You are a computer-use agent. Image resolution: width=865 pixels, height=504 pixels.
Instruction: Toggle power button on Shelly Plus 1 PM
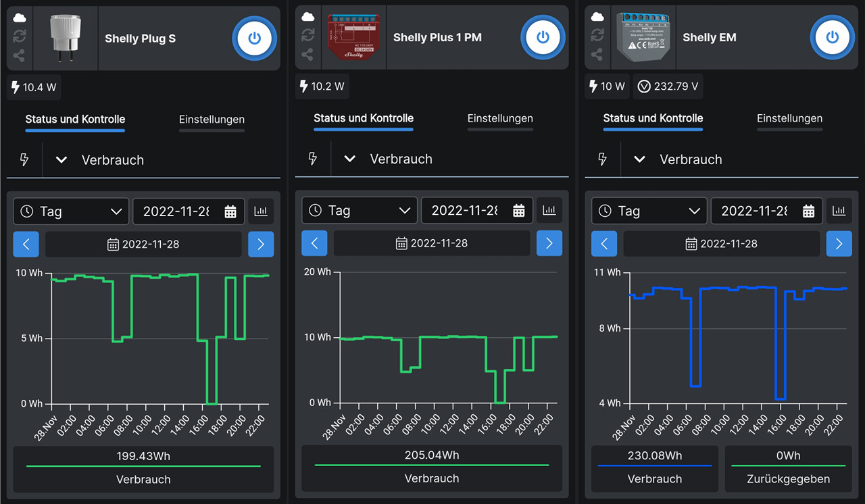(543, 37)
